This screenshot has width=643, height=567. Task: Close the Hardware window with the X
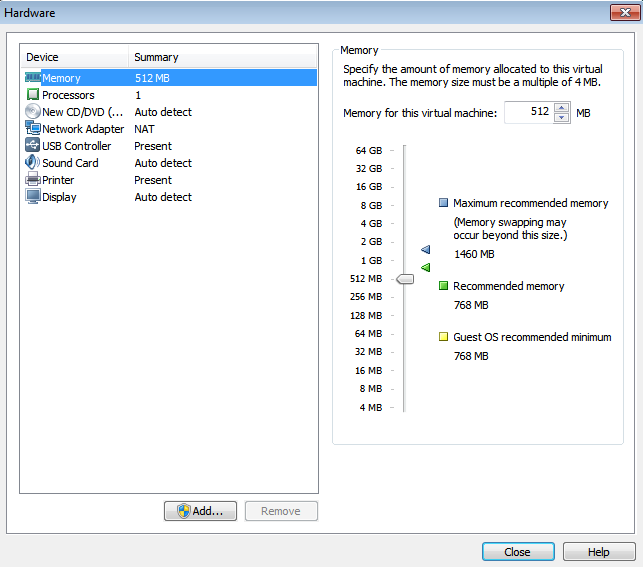625,12
